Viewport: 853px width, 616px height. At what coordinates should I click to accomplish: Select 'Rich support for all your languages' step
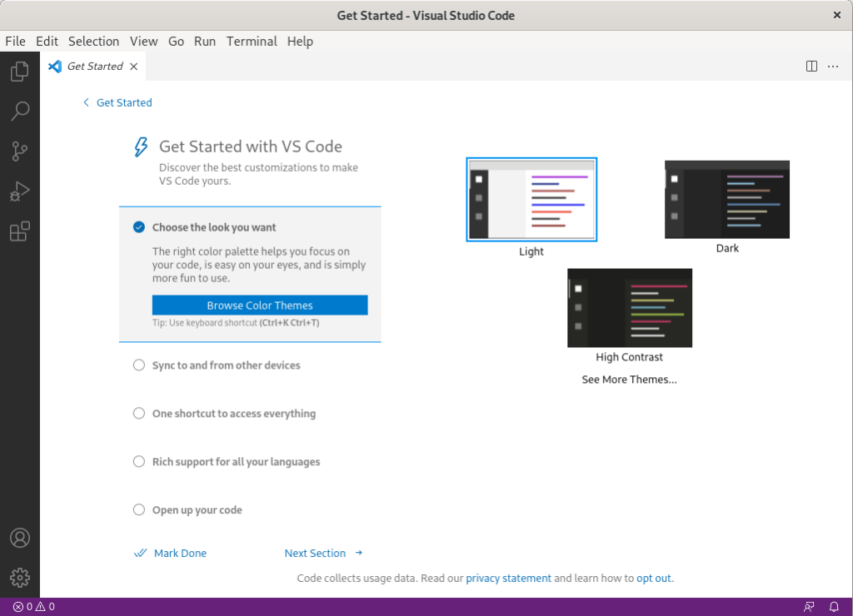(236, 462)
